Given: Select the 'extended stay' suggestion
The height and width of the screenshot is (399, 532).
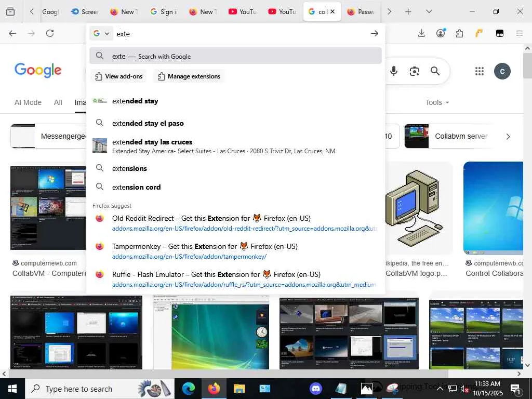Looking at the screenshot, I should (235, 101).
